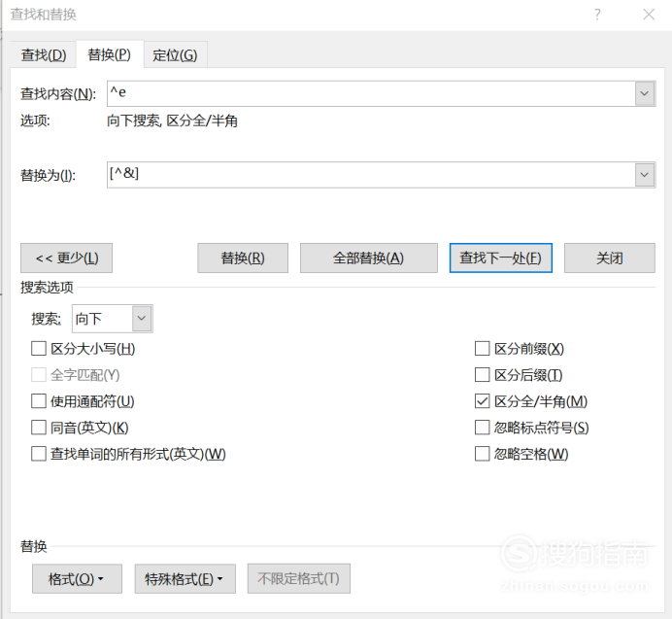Select the 替换(P) tab
This screenshot has height=619, width=672.
(110, 54)
